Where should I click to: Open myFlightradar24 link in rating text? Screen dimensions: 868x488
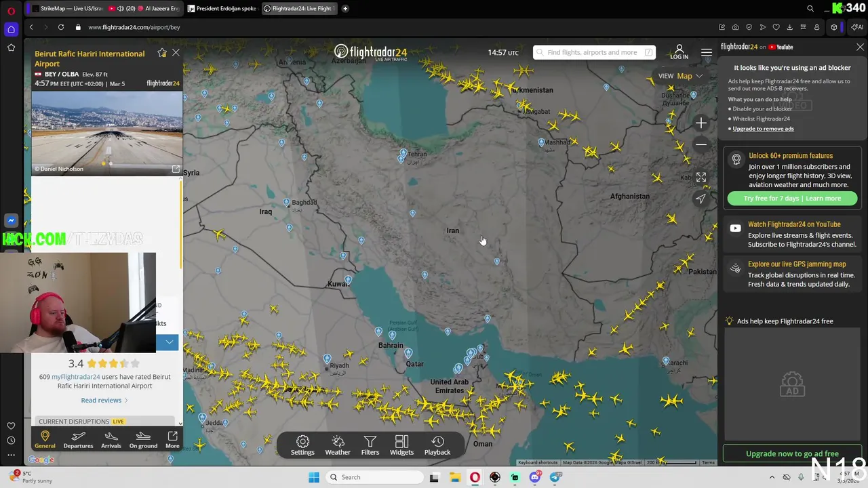tap(76, 377)
